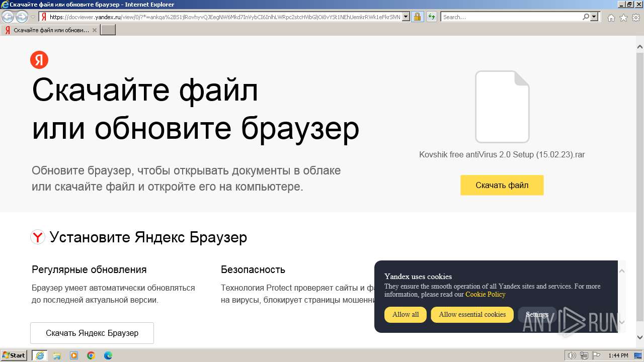Viewport: 644px width, 362px height.
Task: Click the IE logo icon in title bar
Action: (5, 5)
